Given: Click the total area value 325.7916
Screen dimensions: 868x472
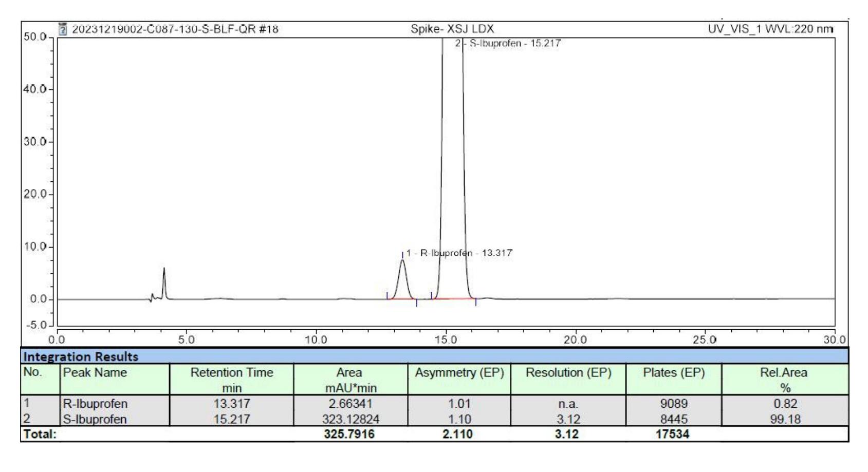Looking at the screenshot, I should [349, 434].
